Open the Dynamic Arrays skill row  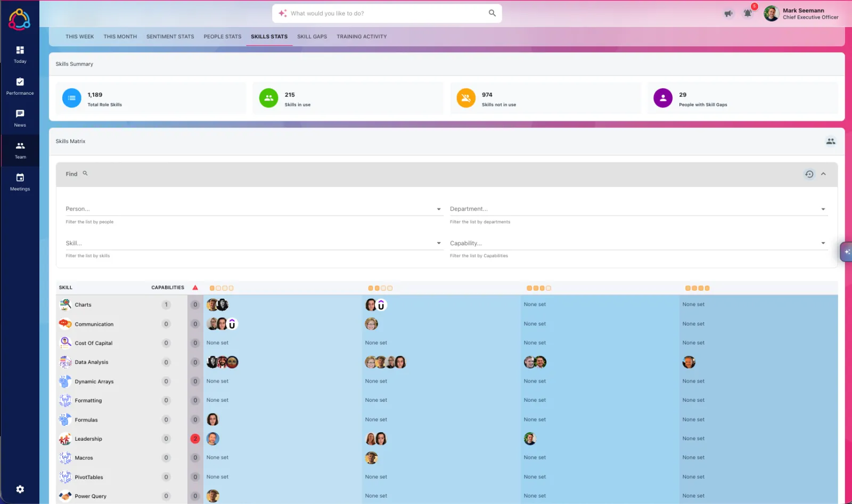[94, 381]
